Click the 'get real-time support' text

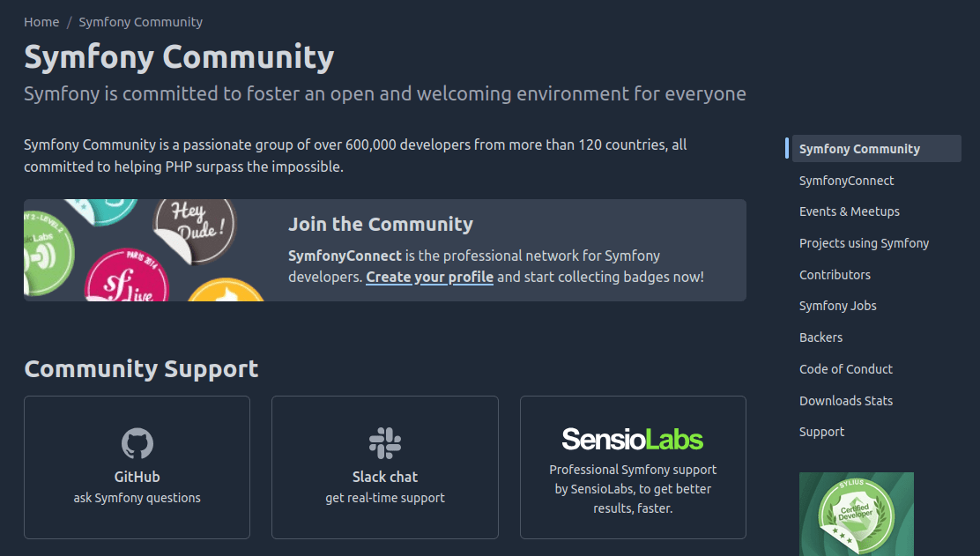385,498
